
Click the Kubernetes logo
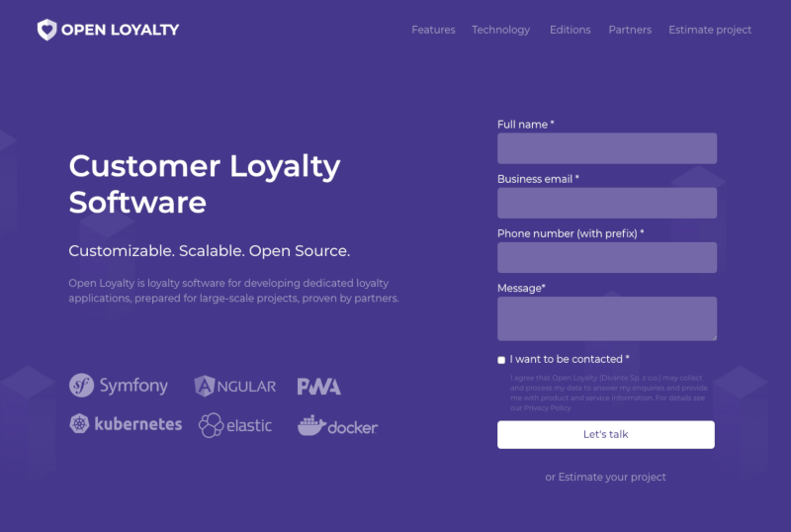pyautogui.click(x=126, y=424)
